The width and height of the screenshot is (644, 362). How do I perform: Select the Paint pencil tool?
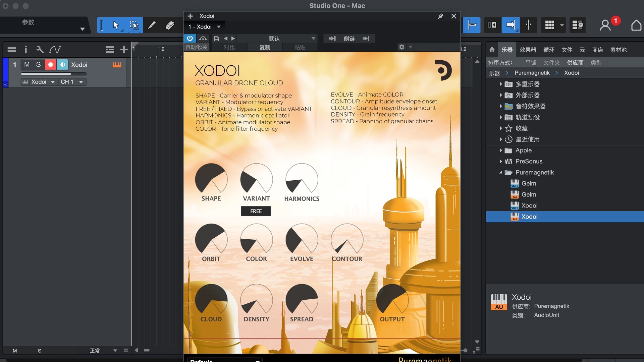click(x=152, y=25)
